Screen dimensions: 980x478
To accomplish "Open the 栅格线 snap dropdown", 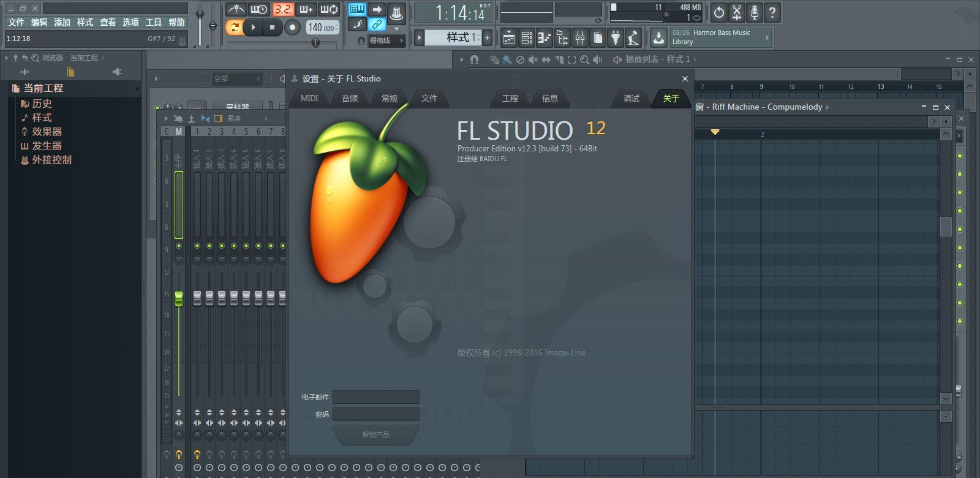I will (387, 40).
